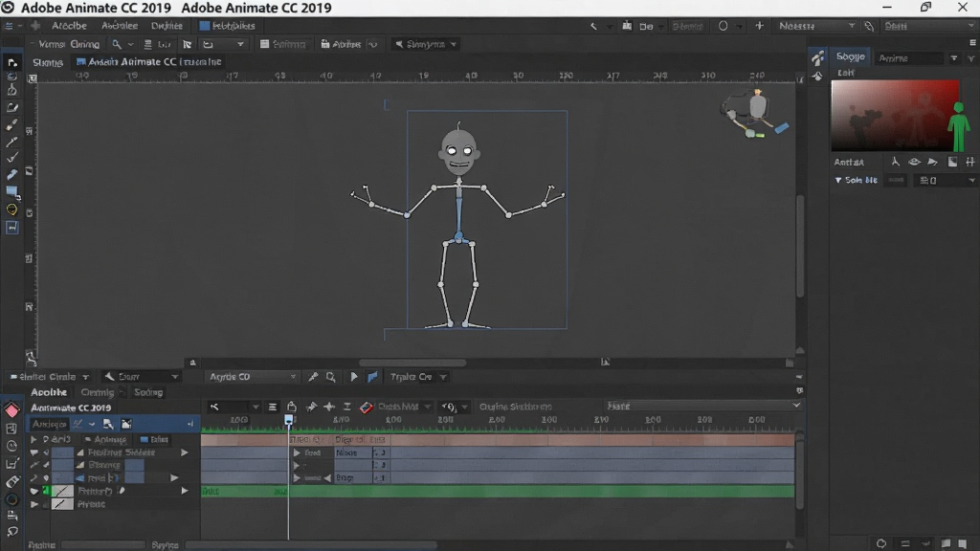Click the horizontal scrollbar below the stage

(412, 363)
